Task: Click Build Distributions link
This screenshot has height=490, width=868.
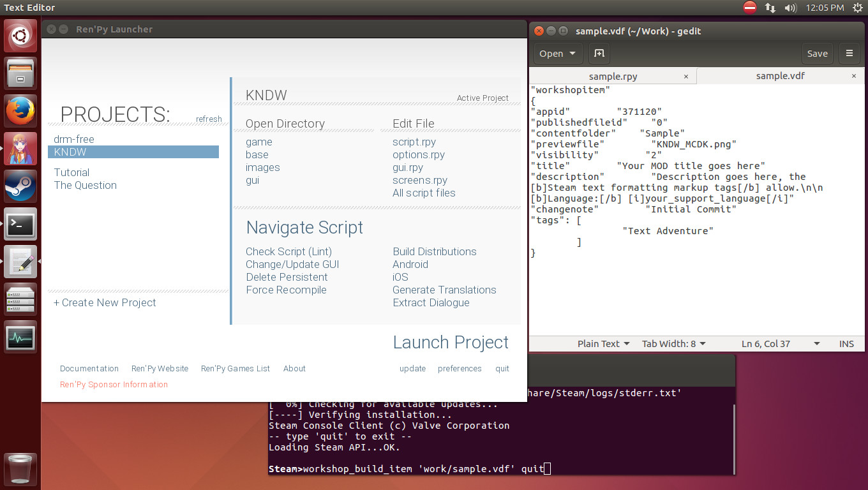Action: pyautogui.click(x=434, y=251)
